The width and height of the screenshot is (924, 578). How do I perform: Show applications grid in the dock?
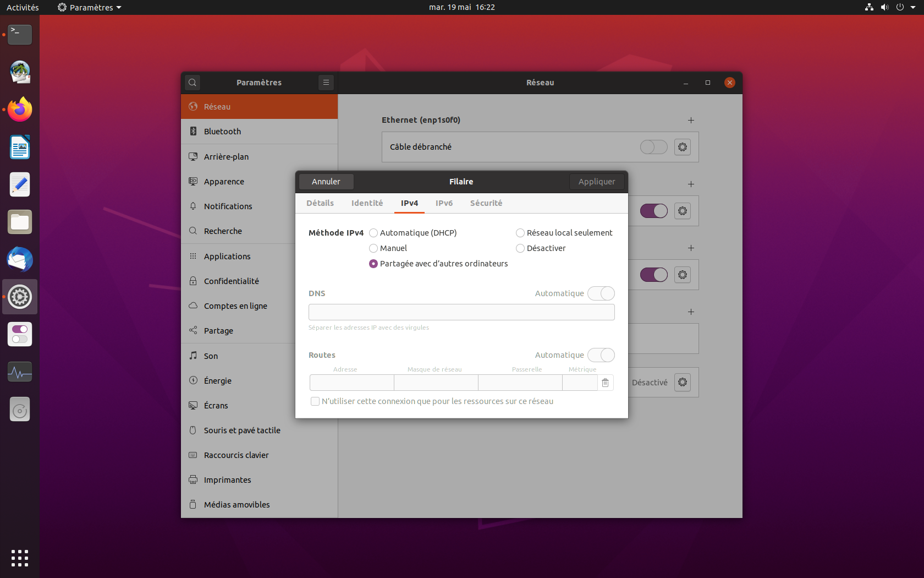(20, 558)
